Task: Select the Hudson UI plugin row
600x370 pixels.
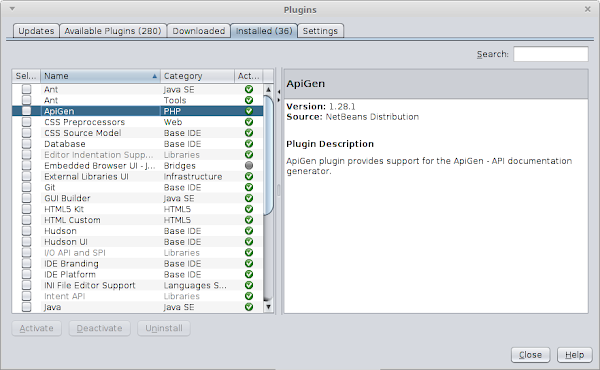Action: point(137,242)
